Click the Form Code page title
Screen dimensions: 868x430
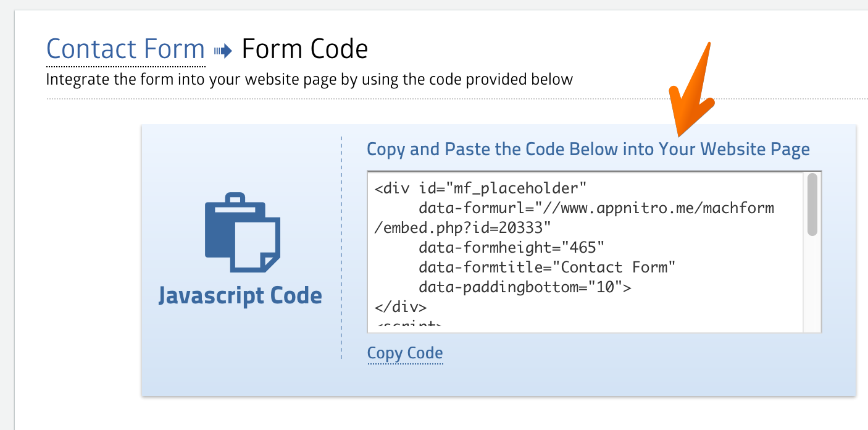(x=305, y=49)
